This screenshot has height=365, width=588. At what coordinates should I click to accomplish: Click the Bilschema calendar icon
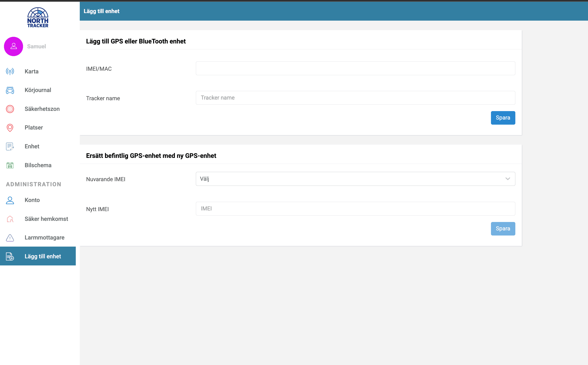point(10,165)
